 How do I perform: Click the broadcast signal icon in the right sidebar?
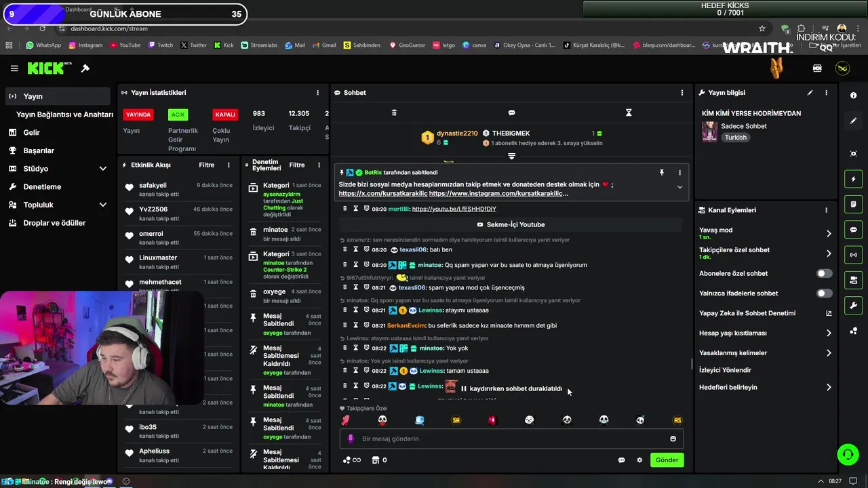[x=853, y=255]
